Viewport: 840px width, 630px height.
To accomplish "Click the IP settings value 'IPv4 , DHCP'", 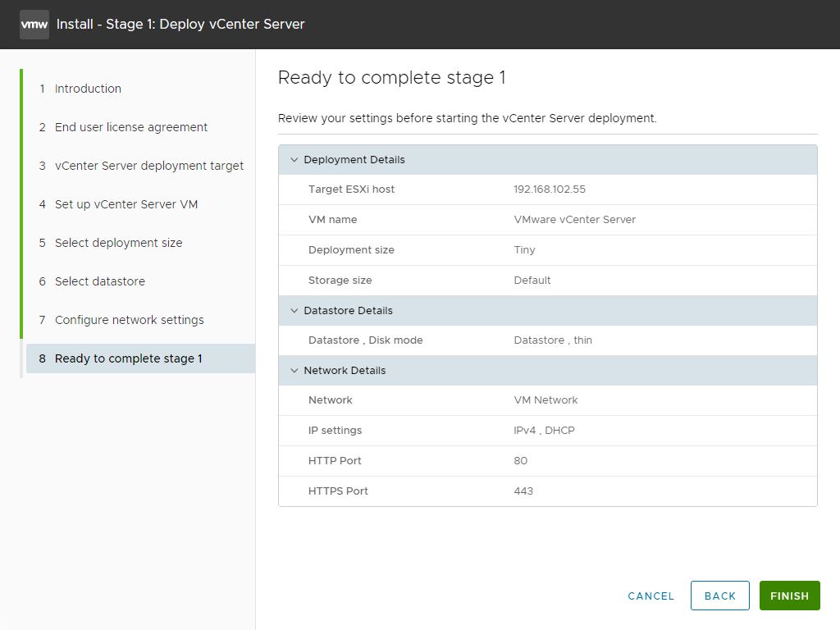I will [545, 431].
